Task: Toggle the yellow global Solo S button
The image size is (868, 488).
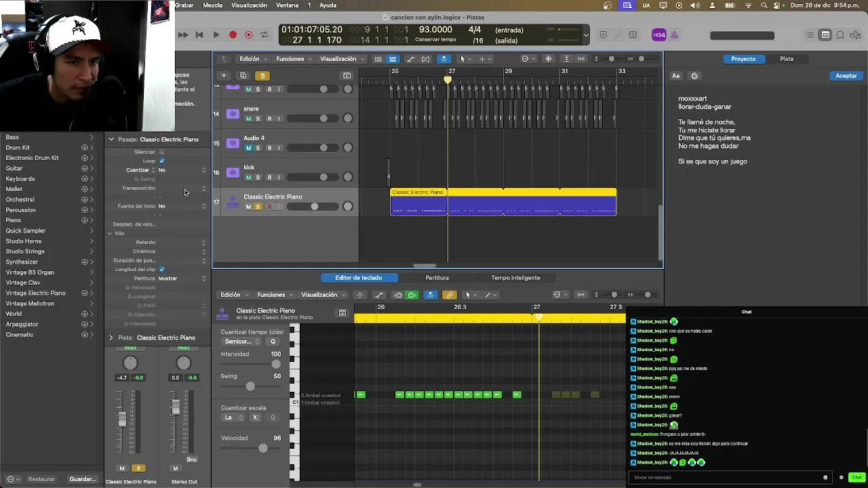Action: (262, 75)
